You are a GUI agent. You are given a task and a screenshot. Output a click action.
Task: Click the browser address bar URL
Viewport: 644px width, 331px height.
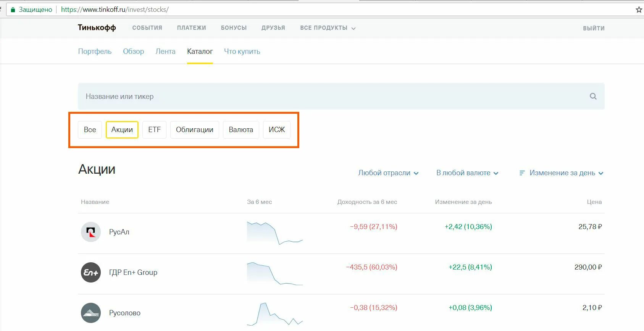coord(115,10)
